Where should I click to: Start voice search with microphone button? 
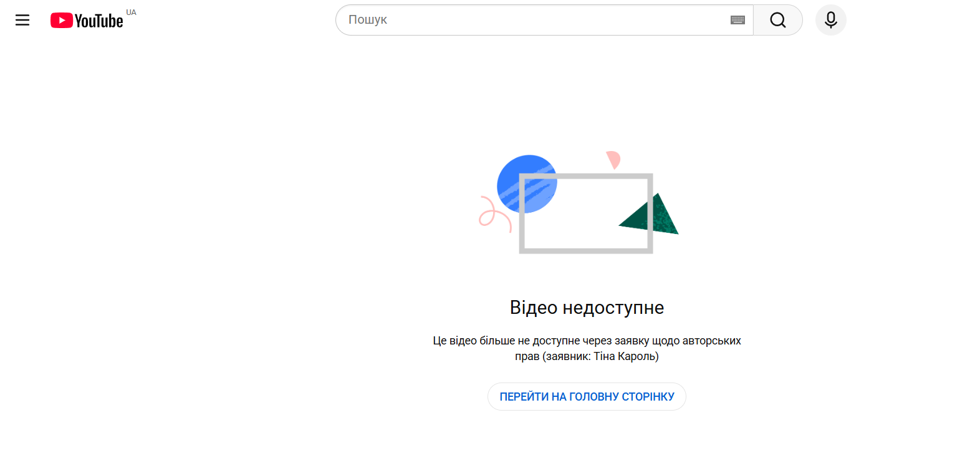pos(830,20)
